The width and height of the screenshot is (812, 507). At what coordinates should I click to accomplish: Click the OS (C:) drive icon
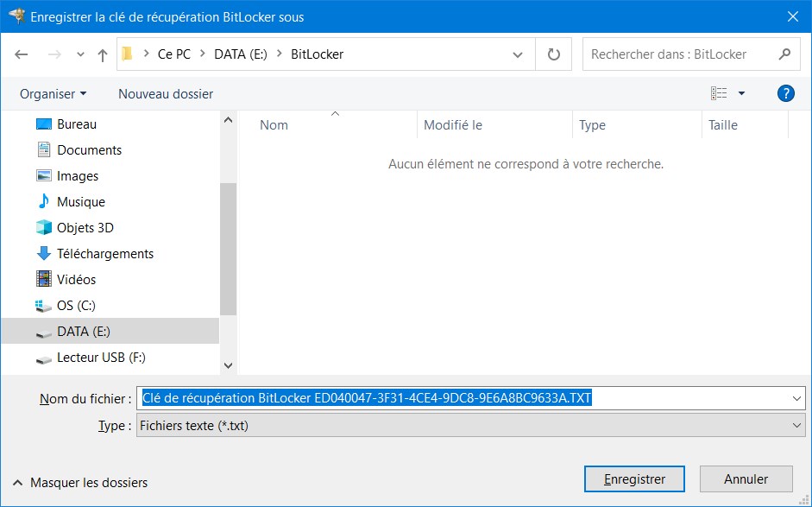point(43,306)
